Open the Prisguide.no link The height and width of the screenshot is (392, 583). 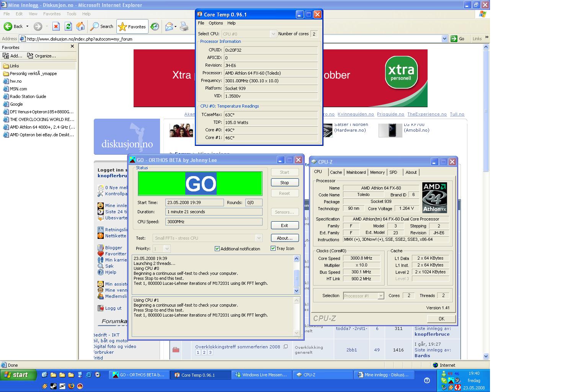pyautogui.click(x=390, y=114)
